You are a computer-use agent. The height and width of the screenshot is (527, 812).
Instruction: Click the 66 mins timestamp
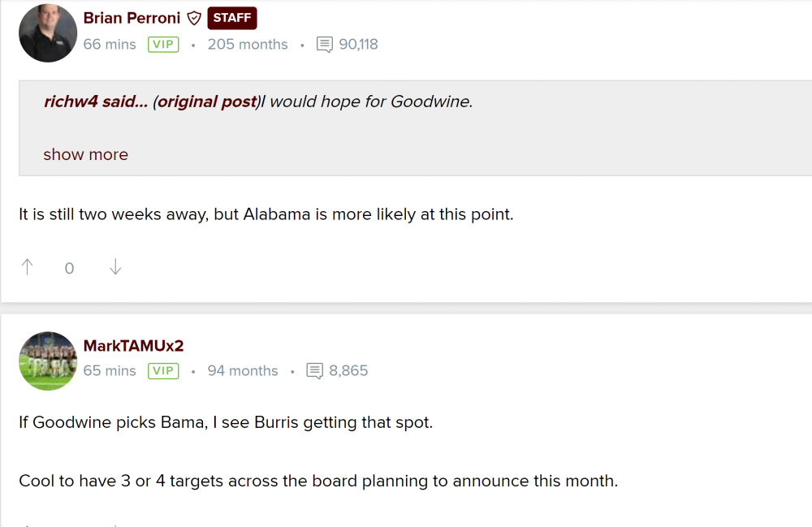pos(110,45)
